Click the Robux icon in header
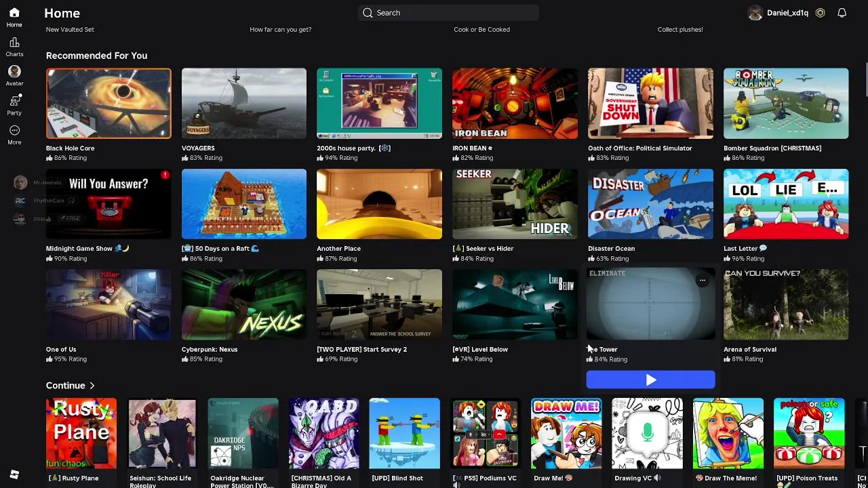 coord(821,13)
